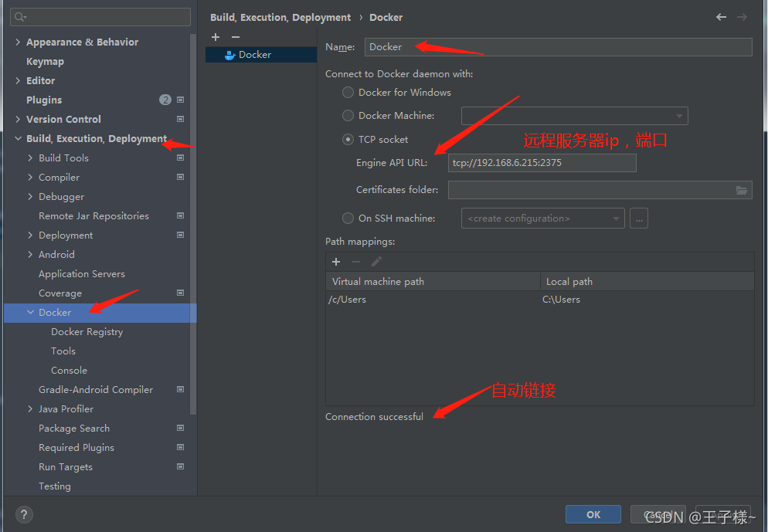The image size is (768, 532).
Task: Open help with the question mark icon
Action: 24,514
